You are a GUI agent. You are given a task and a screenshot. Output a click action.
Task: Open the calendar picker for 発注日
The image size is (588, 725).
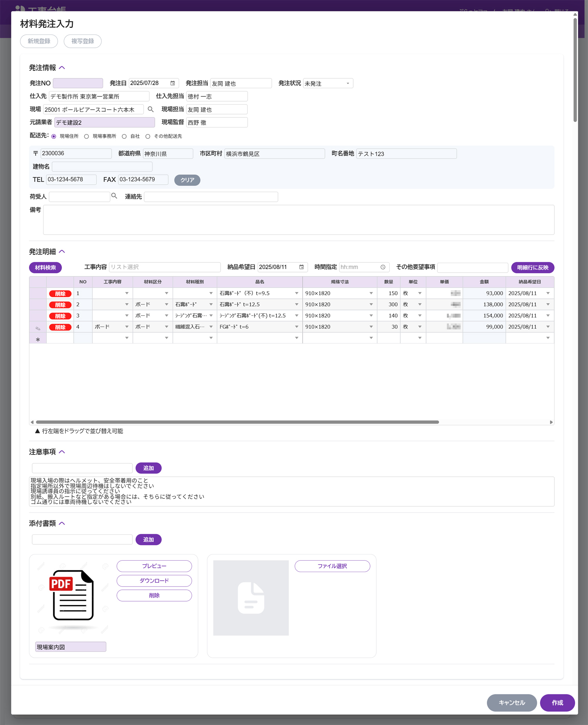(172, 83)
